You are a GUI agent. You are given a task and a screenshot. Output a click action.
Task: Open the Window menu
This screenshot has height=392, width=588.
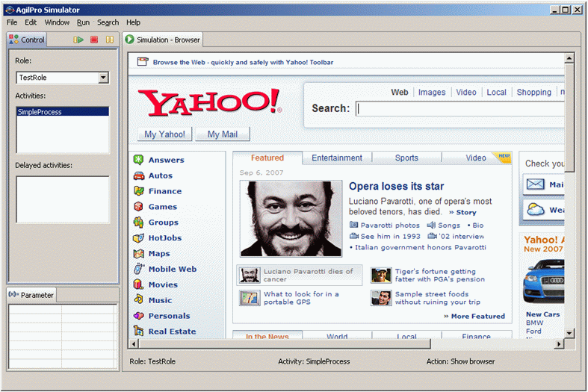(x=57, y=22)
